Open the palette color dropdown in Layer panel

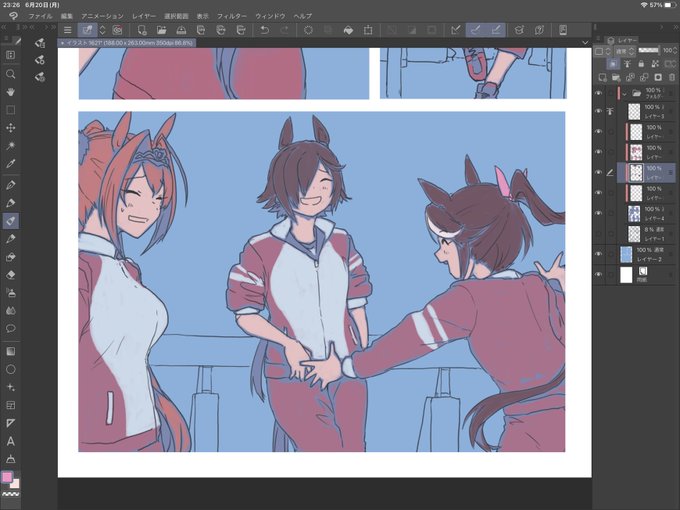pos(602,51)
